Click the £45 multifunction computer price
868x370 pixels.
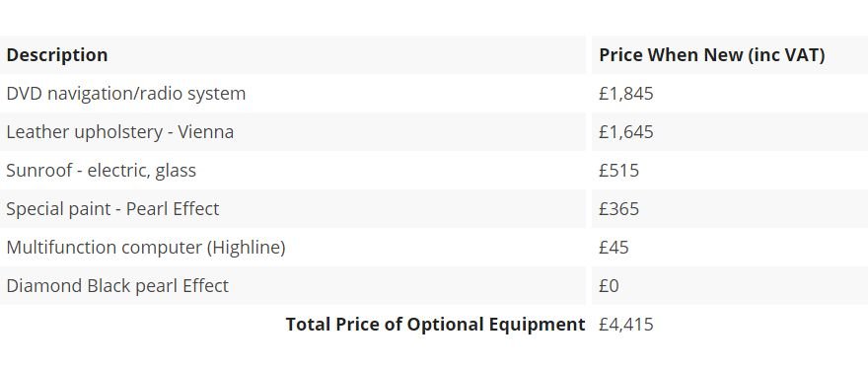coord(614,247)
